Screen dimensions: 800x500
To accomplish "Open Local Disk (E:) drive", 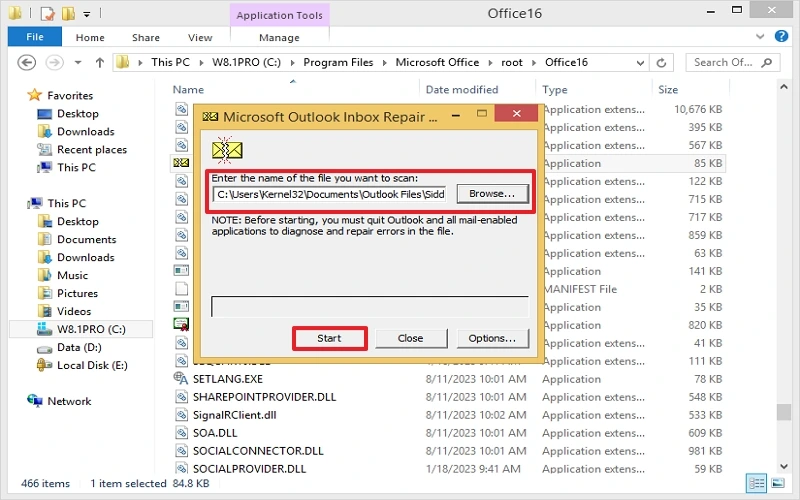I will click(x=92, y=365).
